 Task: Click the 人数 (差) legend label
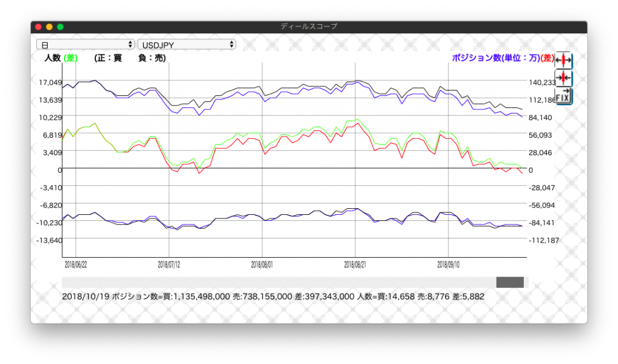61,58
